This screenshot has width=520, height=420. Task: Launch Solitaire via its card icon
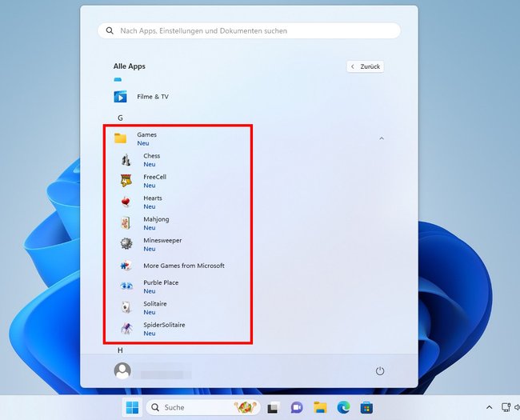click(126, 307)
